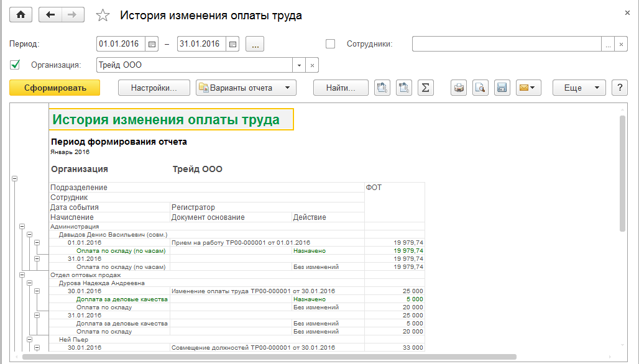Viewport: 639px width, 364px height.
Task: Open calendar for start date 01.01.2016
Action: pyautogui.click(x=152, y=44)
